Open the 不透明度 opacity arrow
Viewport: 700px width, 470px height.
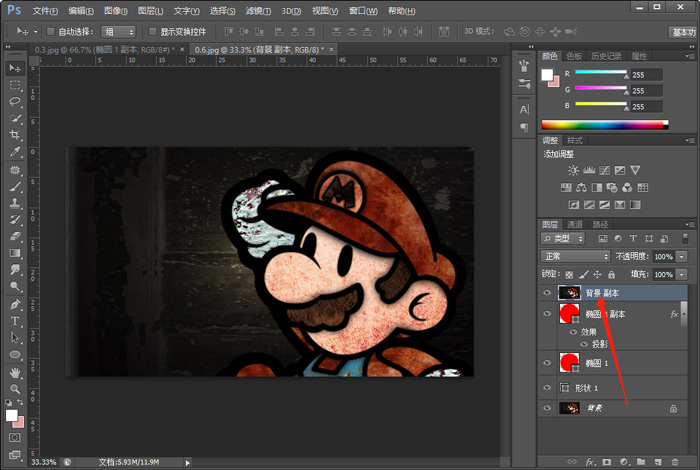pyautogui.click(x=682, y=256)
